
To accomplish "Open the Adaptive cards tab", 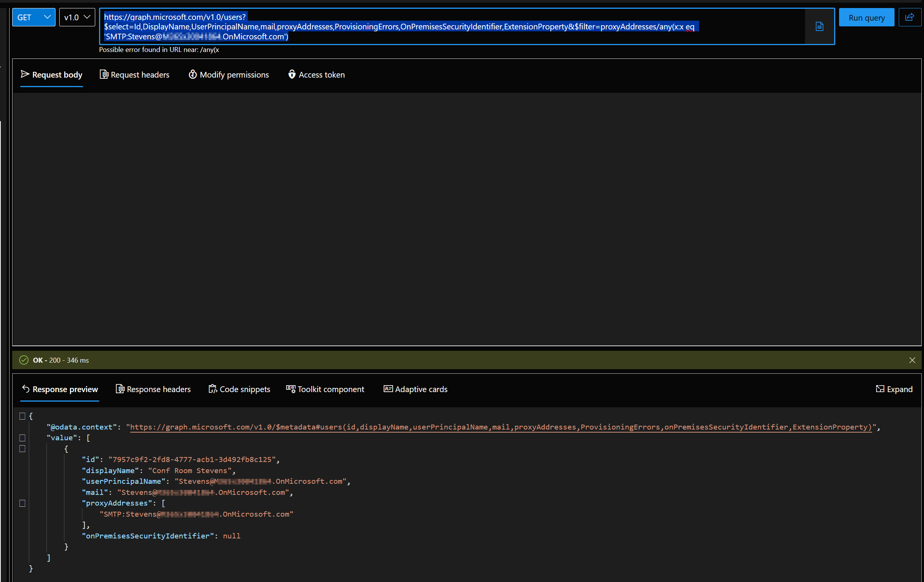I will tap(416, 389).
